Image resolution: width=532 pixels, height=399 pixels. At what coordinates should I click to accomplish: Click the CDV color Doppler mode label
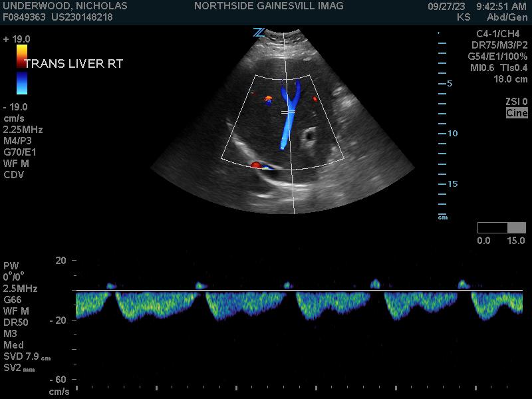click(x=13, y=175)
